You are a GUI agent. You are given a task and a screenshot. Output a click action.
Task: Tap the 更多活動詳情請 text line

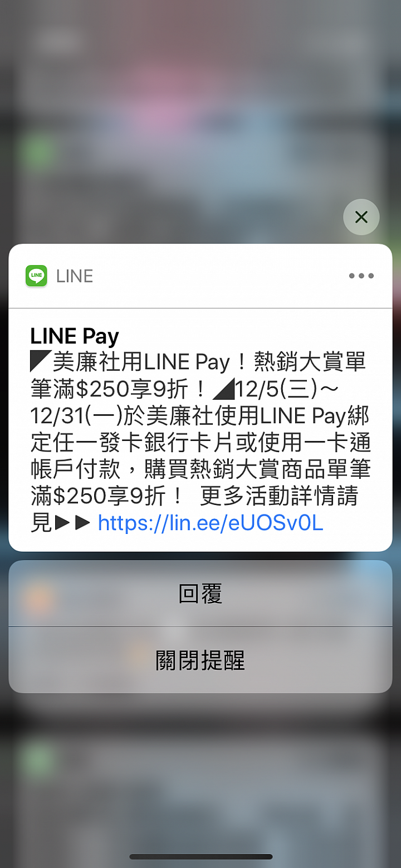click(x=278, y=496)
